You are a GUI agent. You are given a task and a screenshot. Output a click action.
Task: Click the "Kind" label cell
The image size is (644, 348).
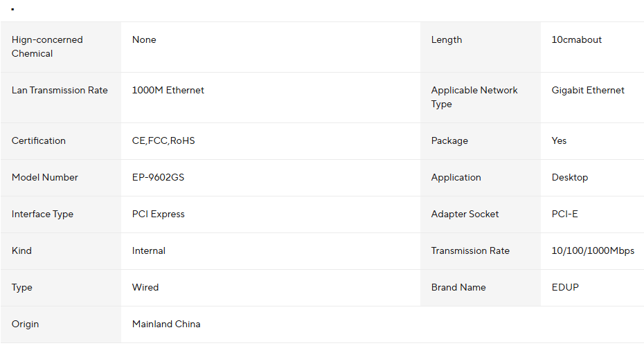[x=22, y=250]
